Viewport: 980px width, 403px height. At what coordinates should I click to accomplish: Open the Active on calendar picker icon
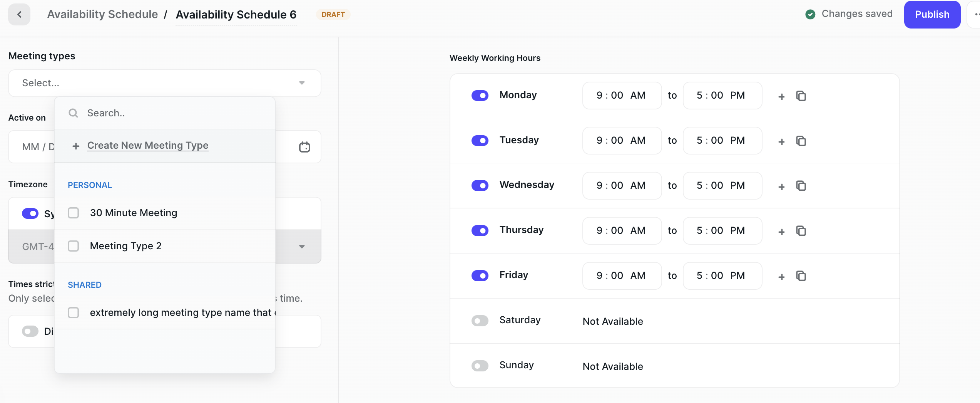click(x=304, y=147)
